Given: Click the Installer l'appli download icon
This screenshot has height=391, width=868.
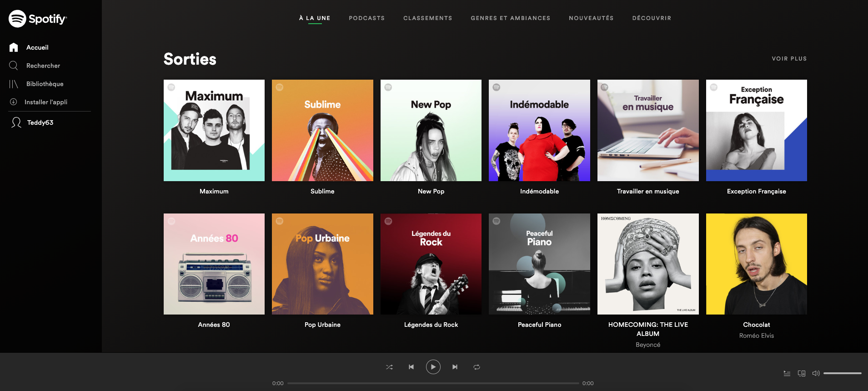Looking at the screenshot, I should (14, 102).
